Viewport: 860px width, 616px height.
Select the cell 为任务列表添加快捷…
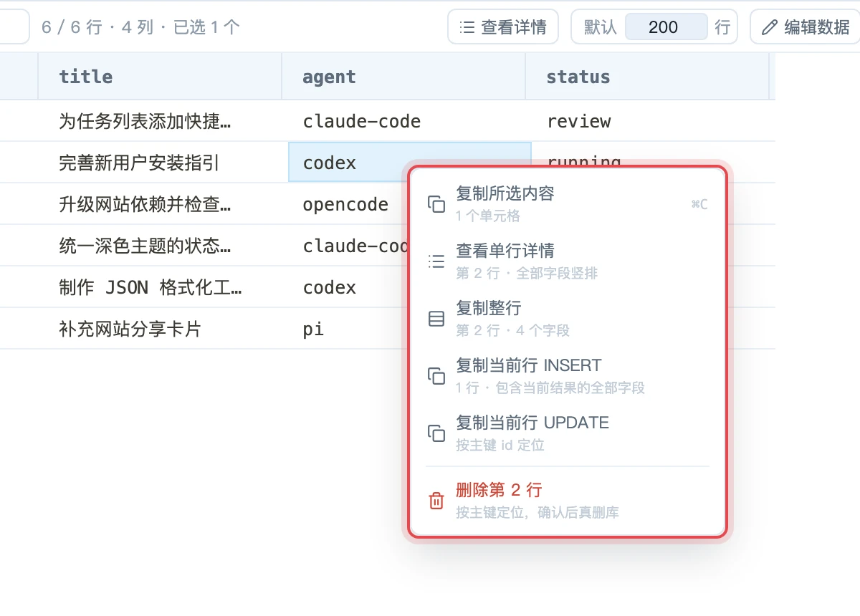160,121
